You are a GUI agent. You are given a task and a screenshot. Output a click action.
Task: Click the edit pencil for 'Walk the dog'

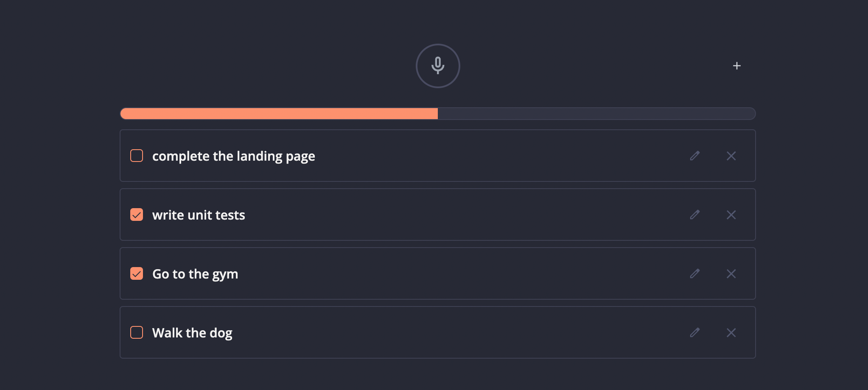695,333
